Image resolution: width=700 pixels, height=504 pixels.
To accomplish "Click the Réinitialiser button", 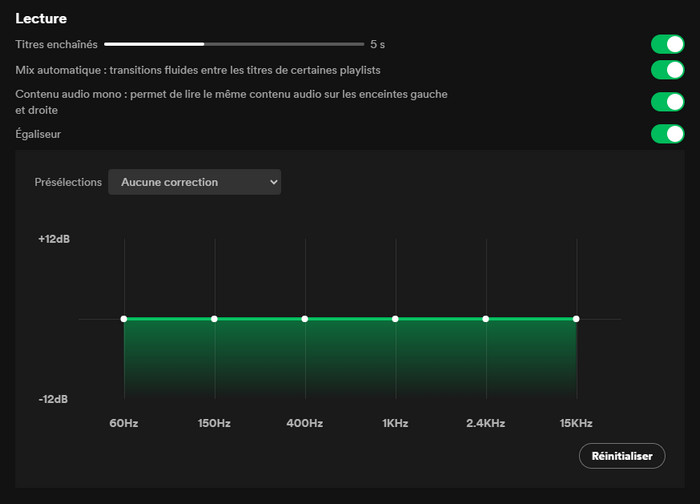I will coord(621,456).
